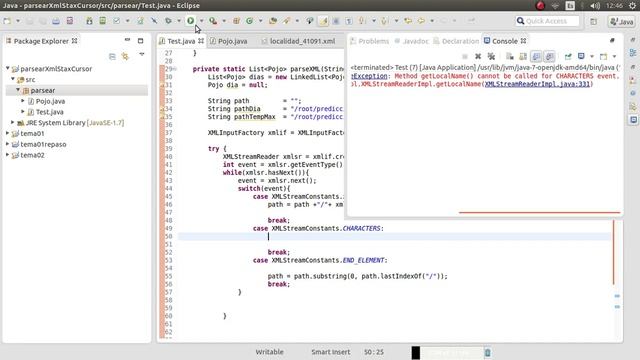This screenshot has height=360, width=640.
Task: Open the volume indicator in top panel
Action: pyautogui.click(x=595, y=5)
